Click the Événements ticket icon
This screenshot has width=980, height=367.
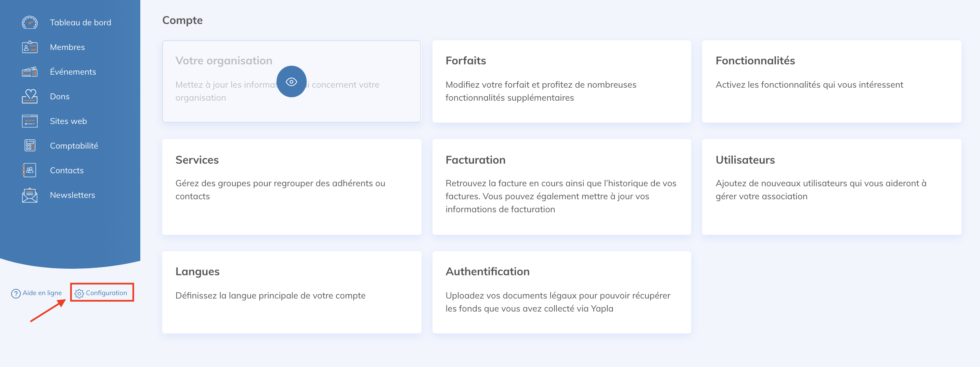pos(30,72)
